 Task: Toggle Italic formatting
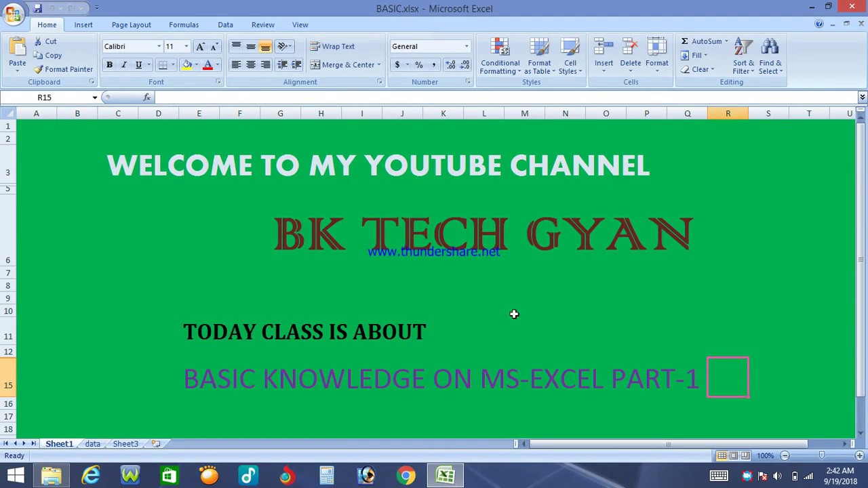pyautogui.click(x=123, y=64)
